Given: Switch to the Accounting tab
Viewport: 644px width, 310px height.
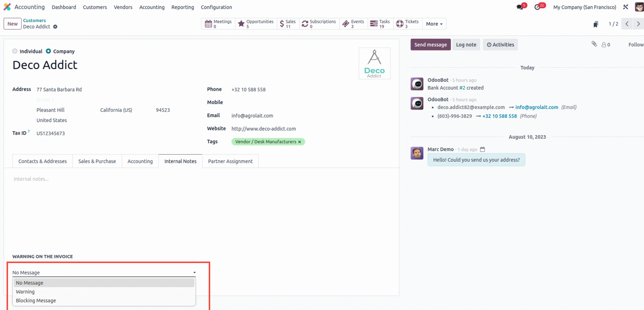Looking at the screenshot, I should pyautogui.click(x=140, y=161).
